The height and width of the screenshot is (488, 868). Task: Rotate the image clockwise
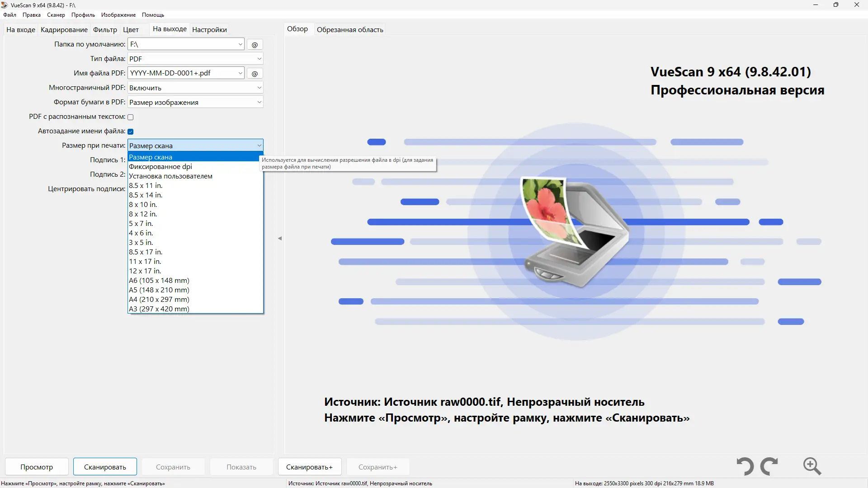click(x=769, y=466)
